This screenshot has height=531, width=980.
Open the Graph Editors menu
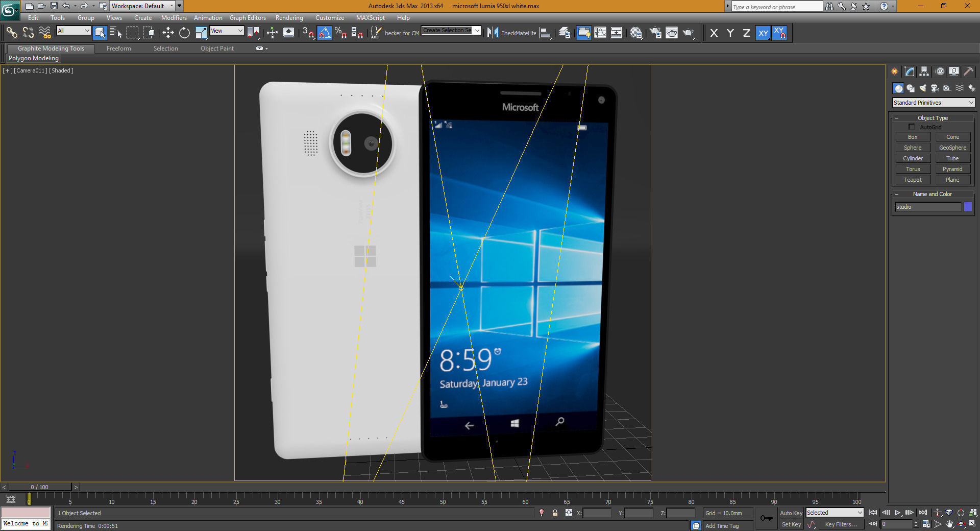[x=248, y=18]
